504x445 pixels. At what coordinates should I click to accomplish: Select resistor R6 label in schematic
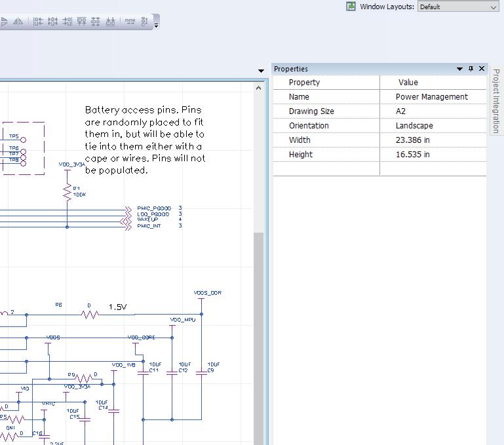pyautogui.click(x=58, y=305)
